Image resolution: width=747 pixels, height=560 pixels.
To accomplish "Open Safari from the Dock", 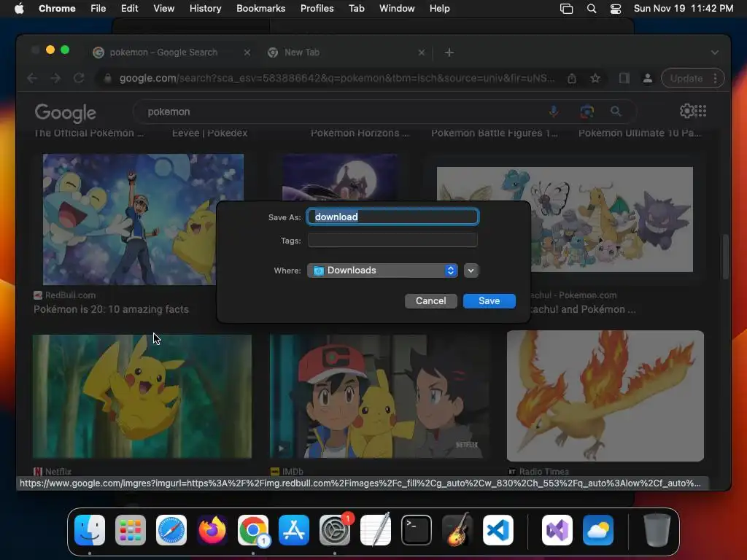I will (x=171, y=530).
